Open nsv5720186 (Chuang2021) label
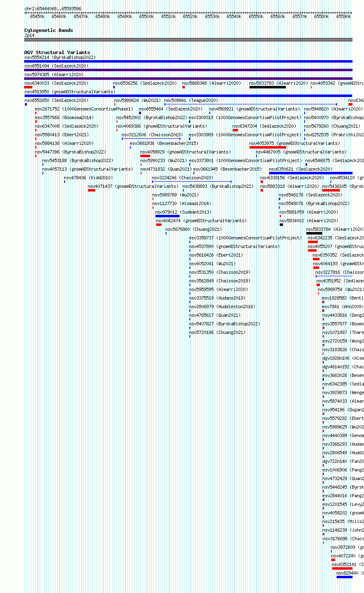The image size is (364, 593). (217, 332)
